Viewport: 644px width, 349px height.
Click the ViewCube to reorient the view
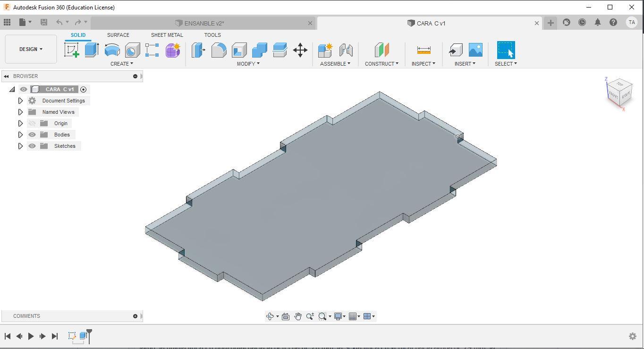tap(619, 93)
